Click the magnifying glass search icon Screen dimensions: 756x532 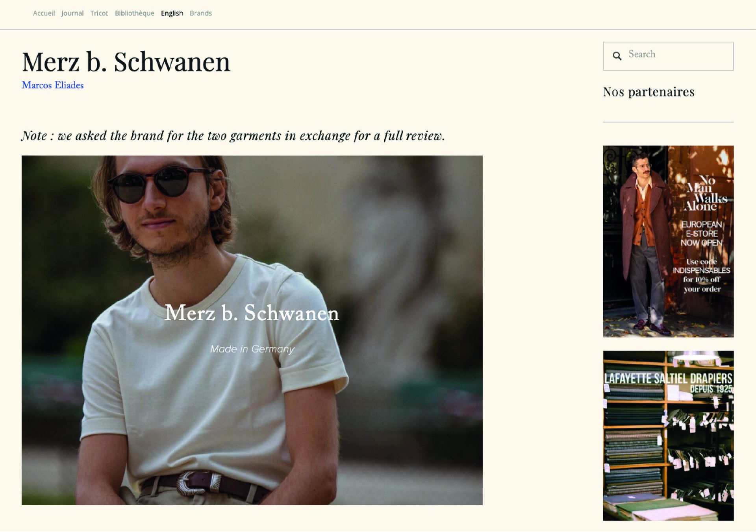coord(617,56)
